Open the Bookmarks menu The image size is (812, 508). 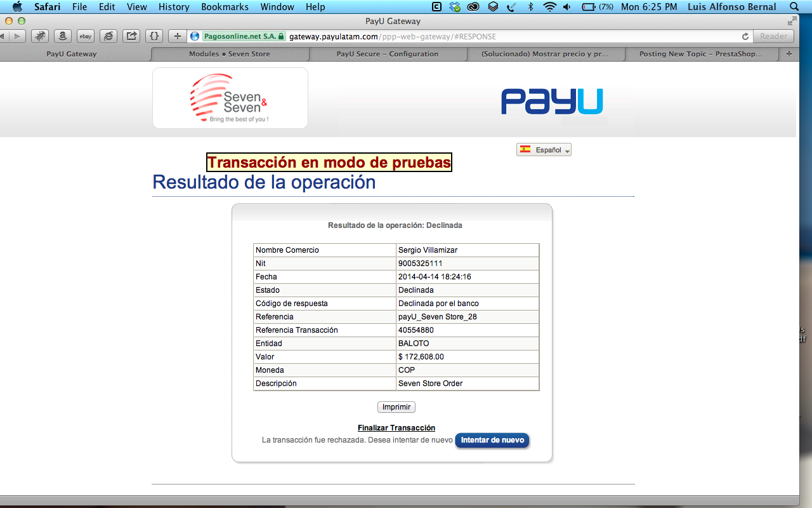point(225,7)
